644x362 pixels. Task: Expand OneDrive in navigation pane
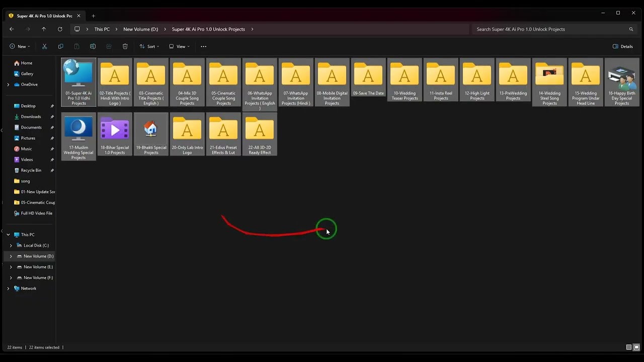(x=8, y=84)
